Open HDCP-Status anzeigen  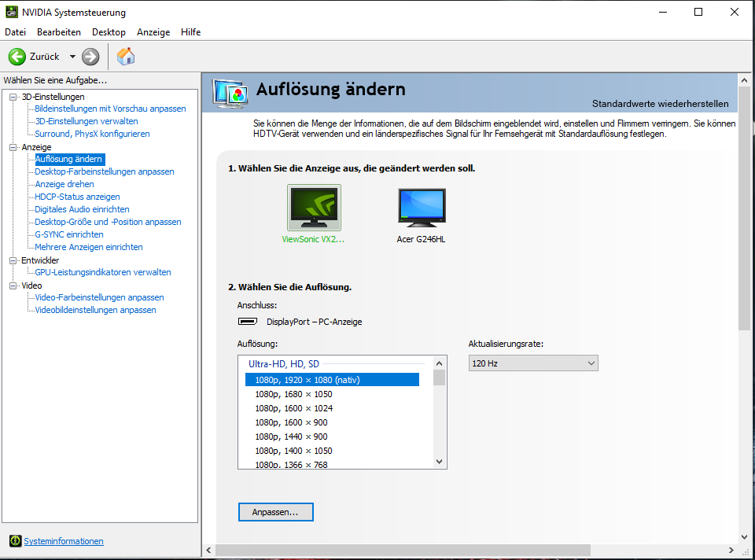[77, 197]
